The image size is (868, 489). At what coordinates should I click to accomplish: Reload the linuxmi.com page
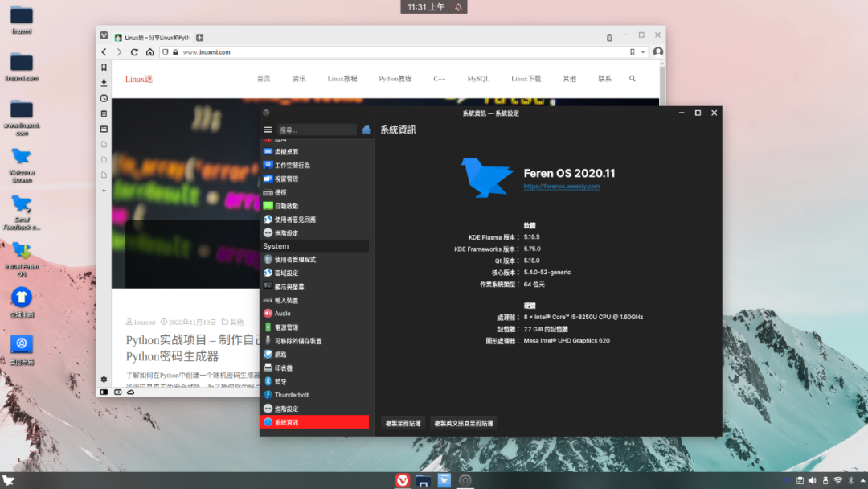(134, 52)
